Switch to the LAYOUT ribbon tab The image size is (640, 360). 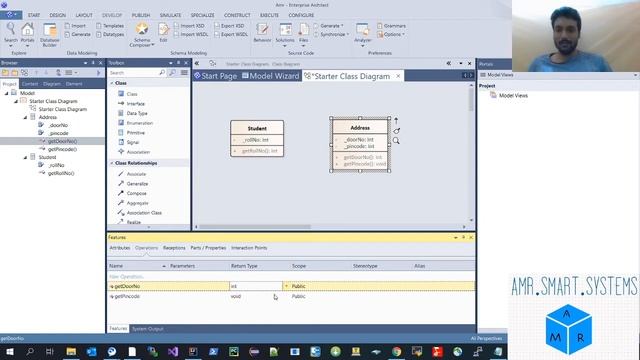[84, 15]
